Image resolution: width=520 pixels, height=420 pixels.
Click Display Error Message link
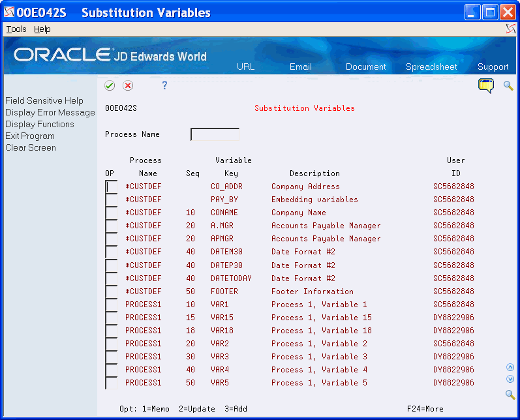coord(50,112)
